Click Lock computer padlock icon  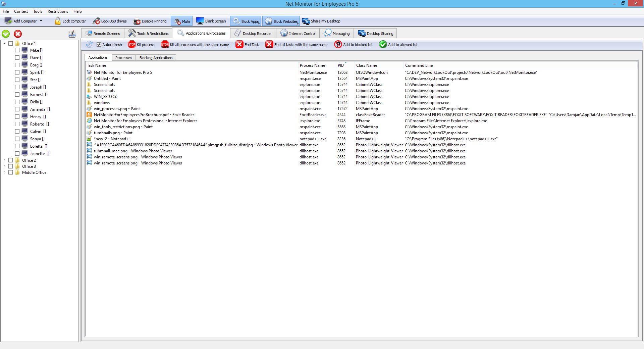[x=58, y=21]
